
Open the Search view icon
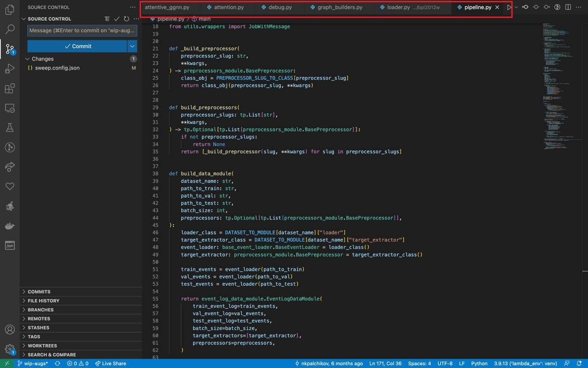pyautogui.click(x=10, y=29)
